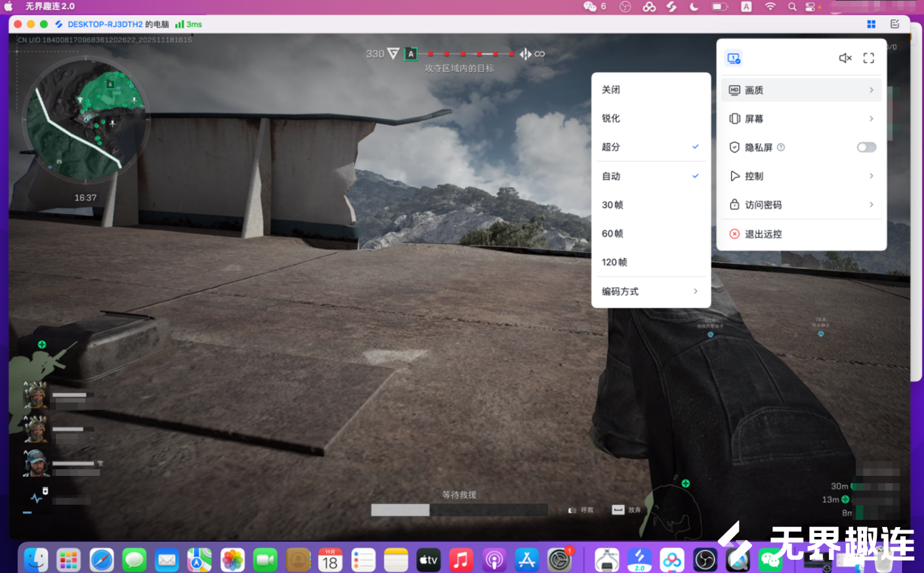924x573 pixels.
Task: Click 退出远控 to exit remote control
Action: (x=763, y=234)
